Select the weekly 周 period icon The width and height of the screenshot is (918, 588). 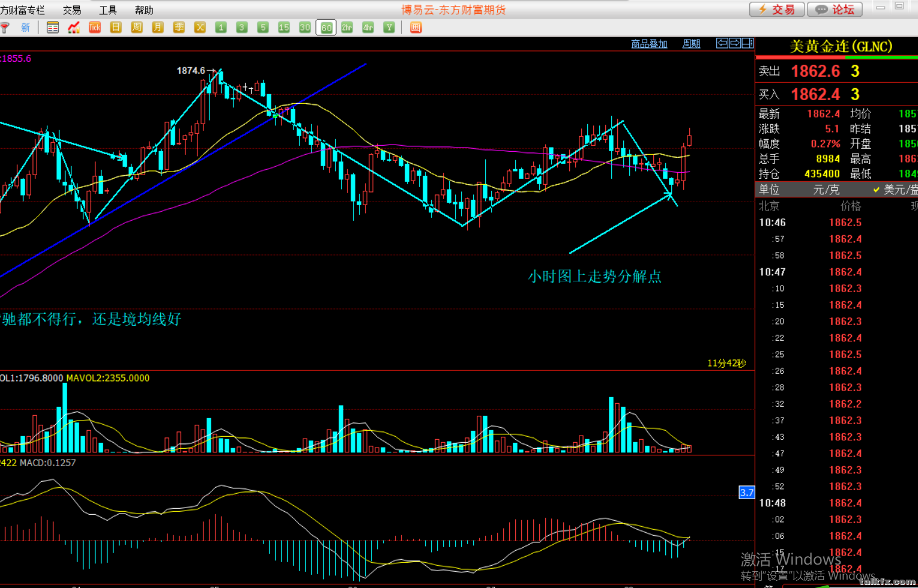[x=137, y=28]
